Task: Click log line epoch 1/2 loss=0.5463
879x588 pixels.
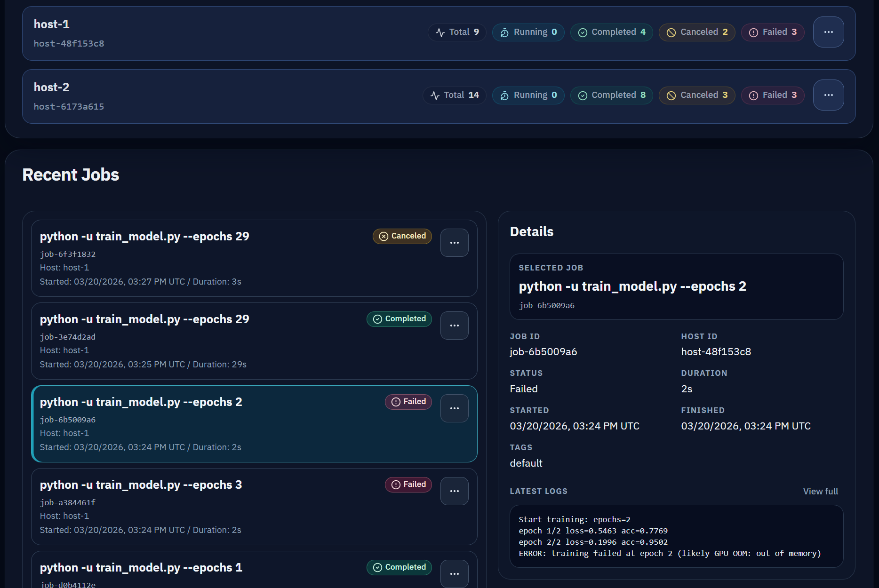Action: click(x=593, y=531)
